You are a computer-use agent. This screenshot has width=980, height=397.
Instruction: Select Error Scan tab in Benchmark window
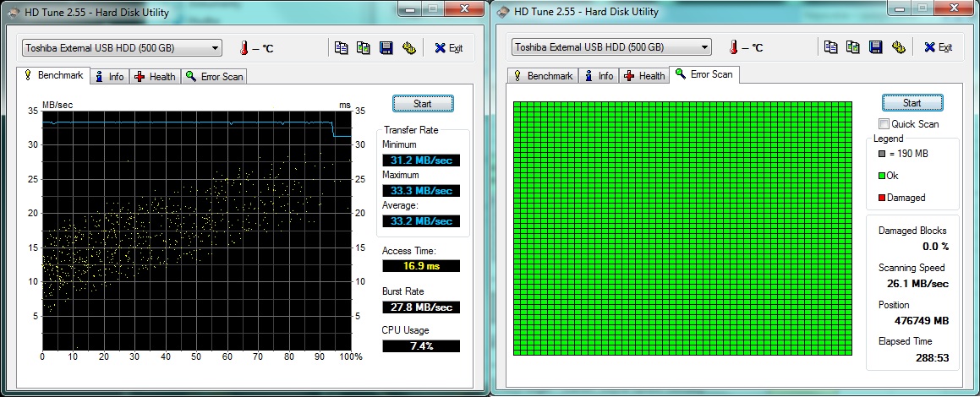215,77
